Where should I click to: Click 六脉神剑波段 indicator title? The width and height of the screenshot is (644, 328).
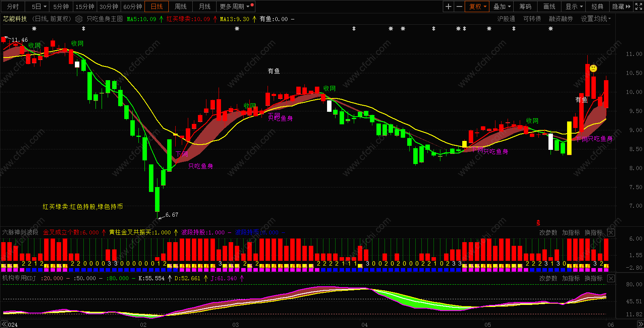click(x=20, y=232)
